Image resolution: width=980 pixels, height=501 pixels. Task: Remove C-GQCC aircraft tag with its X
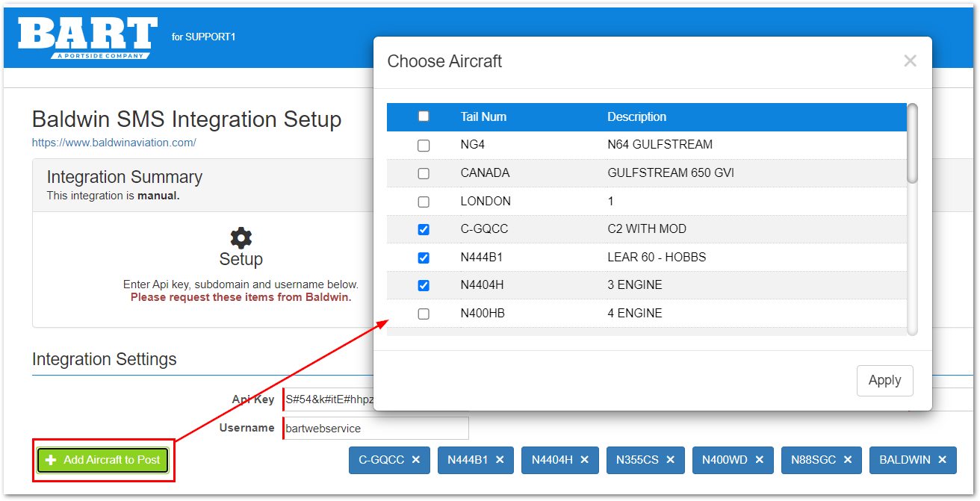pos(416,460)
